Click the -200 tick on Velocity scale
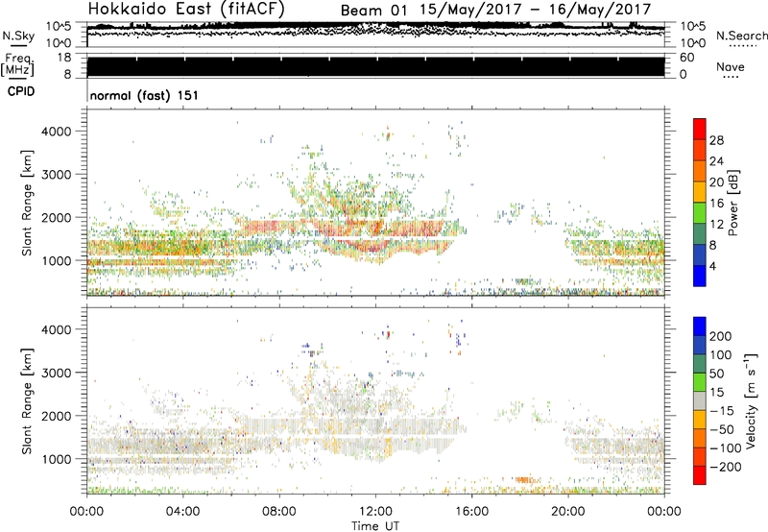The image size is (768, 532). (726, 467)
